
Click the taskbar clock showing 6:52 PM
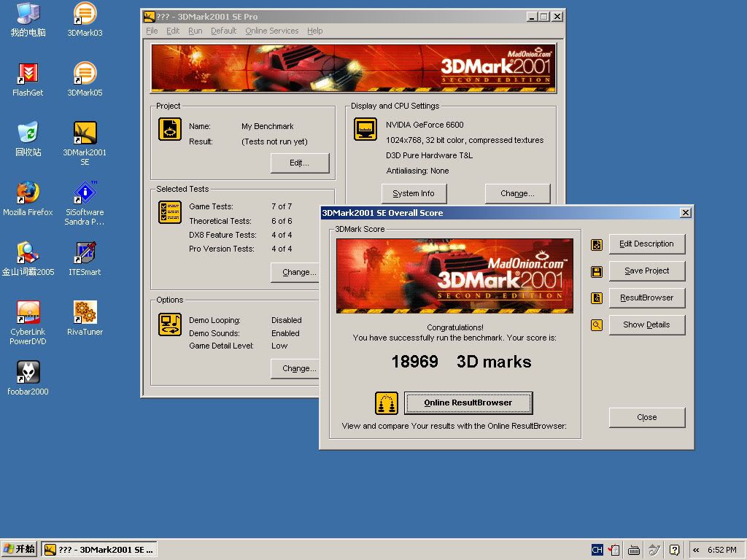pyautogui.click(x=722, y=550)
